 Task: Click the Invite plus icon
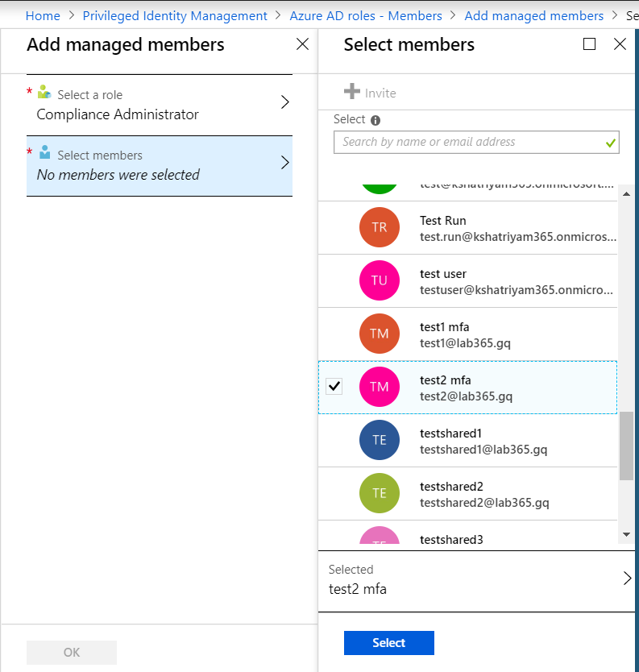pos(352,91)
